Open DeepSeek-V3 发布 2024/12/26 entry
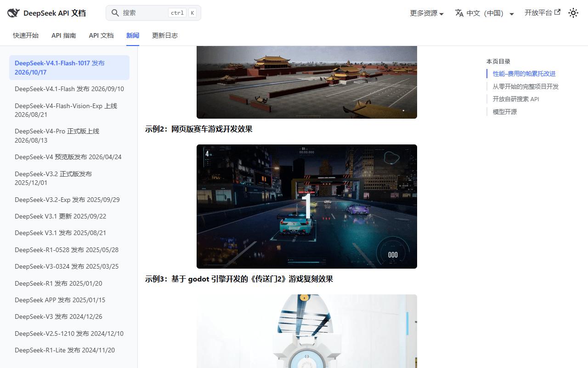This screenshot has height=368, width=588. [69, 316]
